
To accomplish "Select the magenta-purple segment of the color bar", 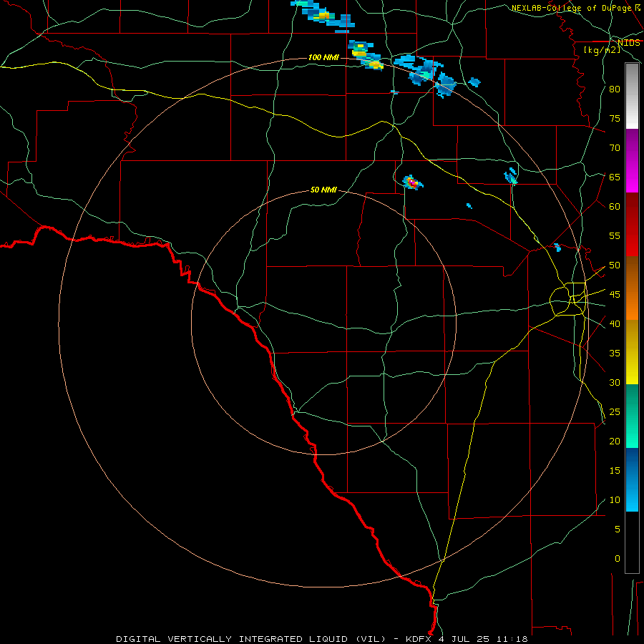I will pos(632,160).
